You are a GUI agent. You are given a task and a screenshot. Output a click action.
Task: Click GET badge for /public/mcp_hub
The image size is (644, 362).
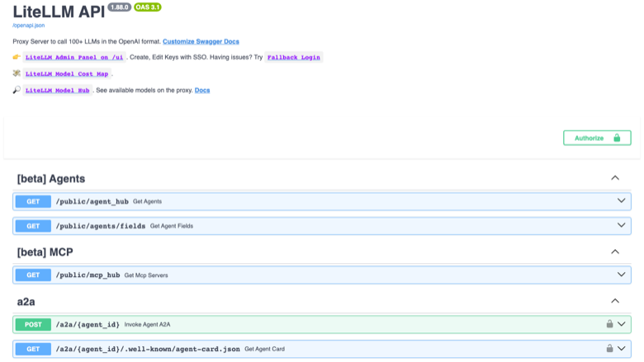click(x=33, y=275)
